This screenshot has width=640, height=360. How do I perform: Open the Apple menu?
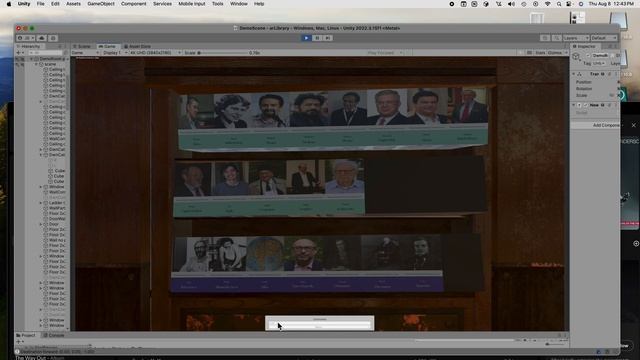9,4
